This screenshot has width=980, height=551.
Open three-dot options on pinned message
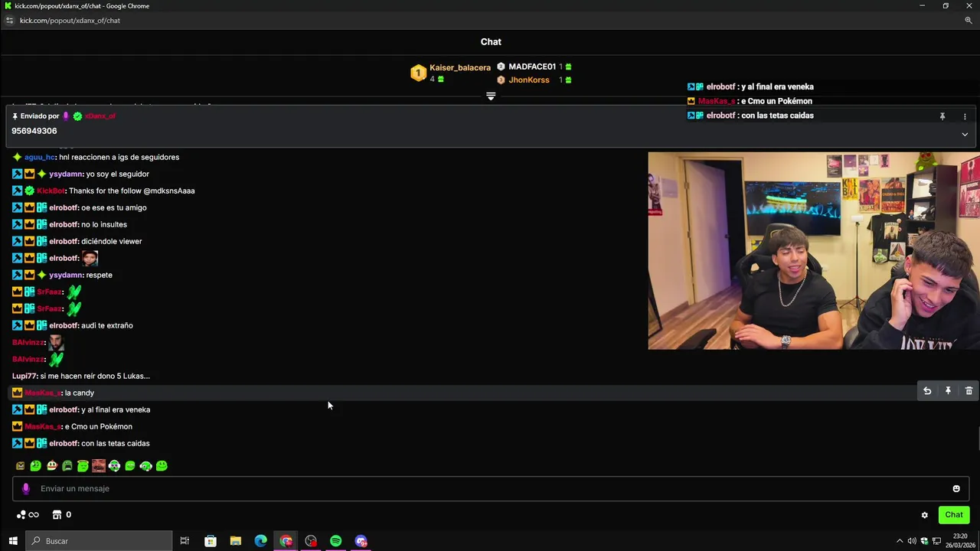965,116
